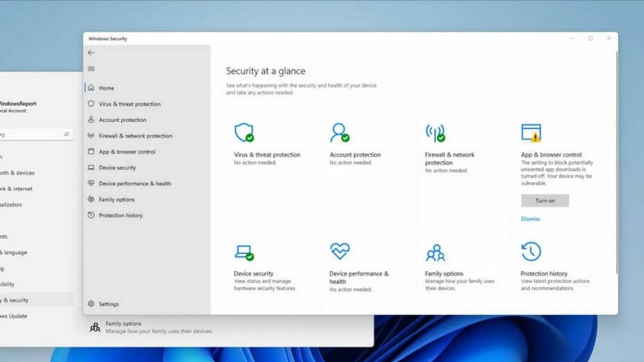Open the Family options tile title

[x=444, y=274]
